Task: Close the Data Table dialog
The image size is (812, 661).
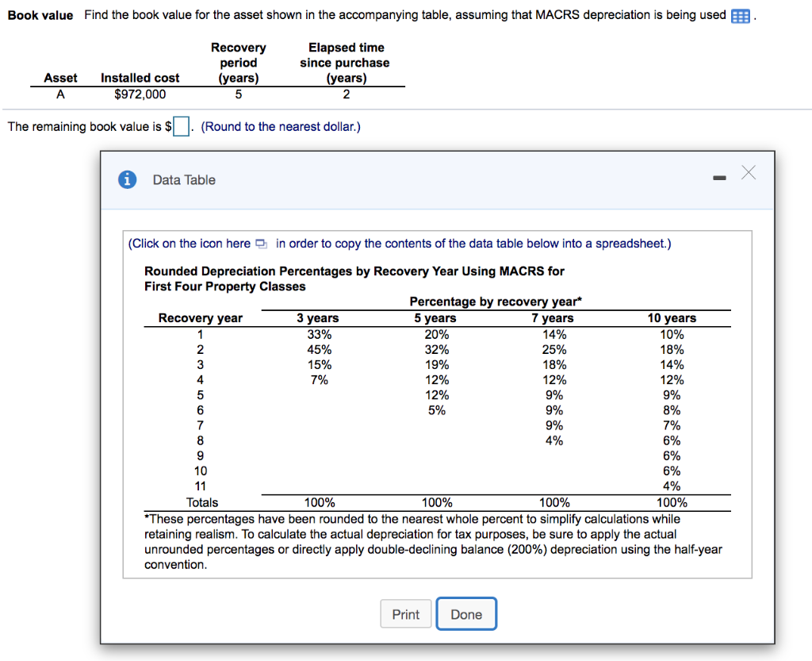Action: pyautogui.click(x=749, y=172)
